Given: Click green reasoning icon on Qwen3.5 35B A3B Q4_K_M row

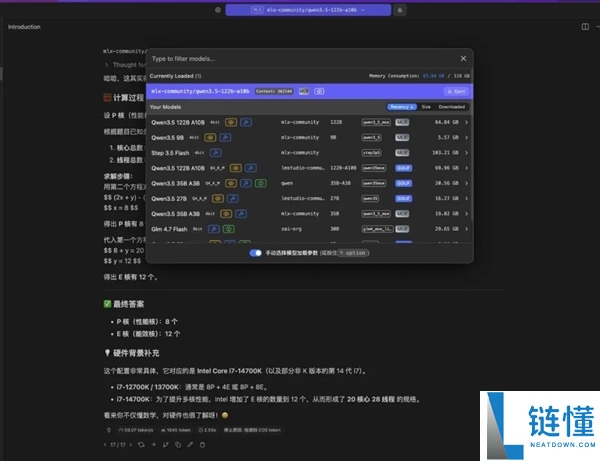Looking at the screenshot, I should (261, 183).
